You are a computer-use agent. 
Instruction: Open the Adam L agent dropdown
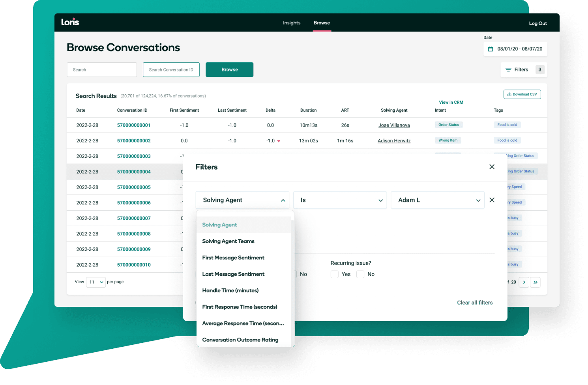(x=438, y=200)
